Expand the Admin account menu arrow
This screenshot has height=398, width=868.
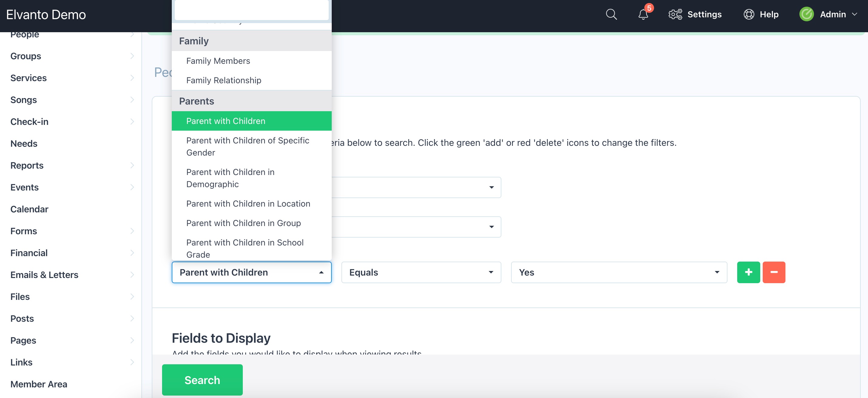pyautogui.click(x=855, y=14)
